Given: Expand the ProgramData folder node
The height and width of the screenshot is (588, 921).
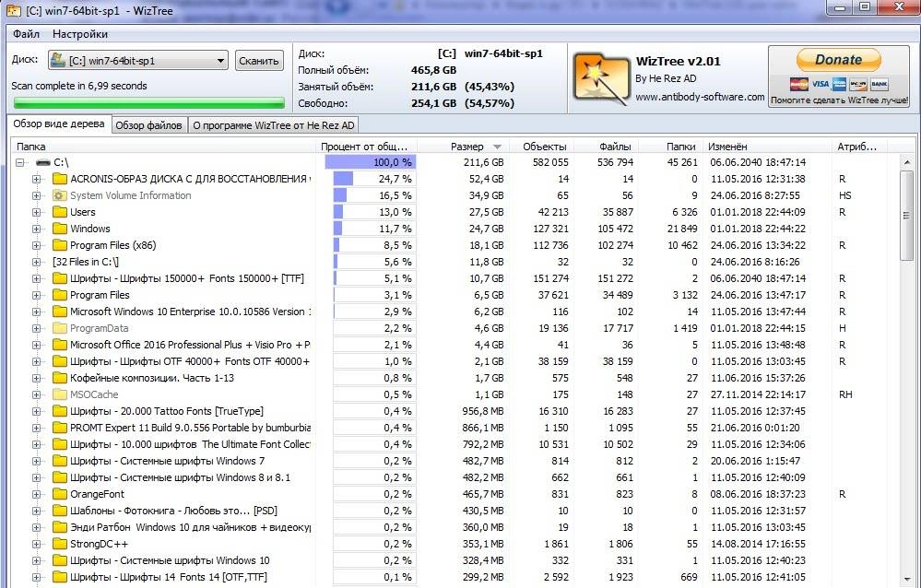Looking at the screenshot, I should pyautogui.click(x=37, y=328).
